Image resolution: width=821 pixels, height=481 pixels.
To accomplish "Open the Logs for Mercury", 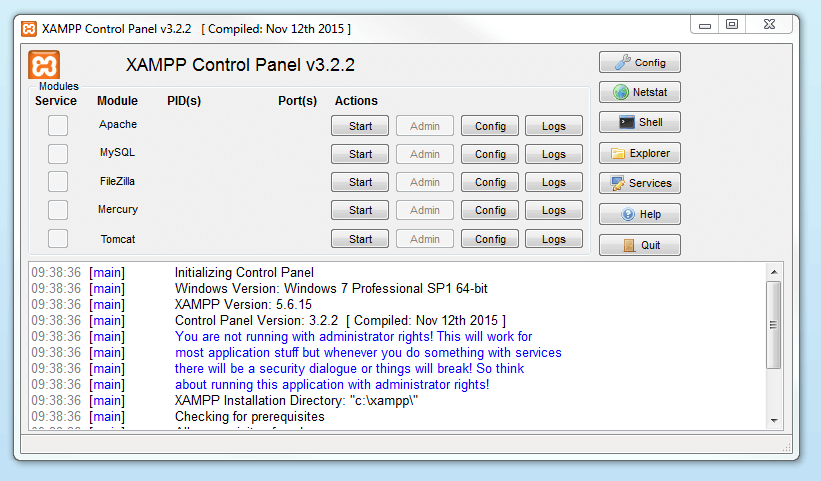I will 553,211.
